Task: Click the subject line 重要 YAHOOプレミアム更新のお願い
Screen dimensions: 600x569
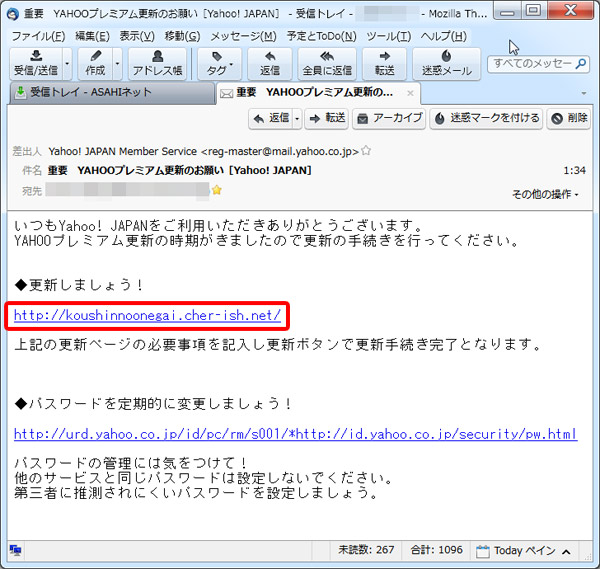Action: click(179, 170)
